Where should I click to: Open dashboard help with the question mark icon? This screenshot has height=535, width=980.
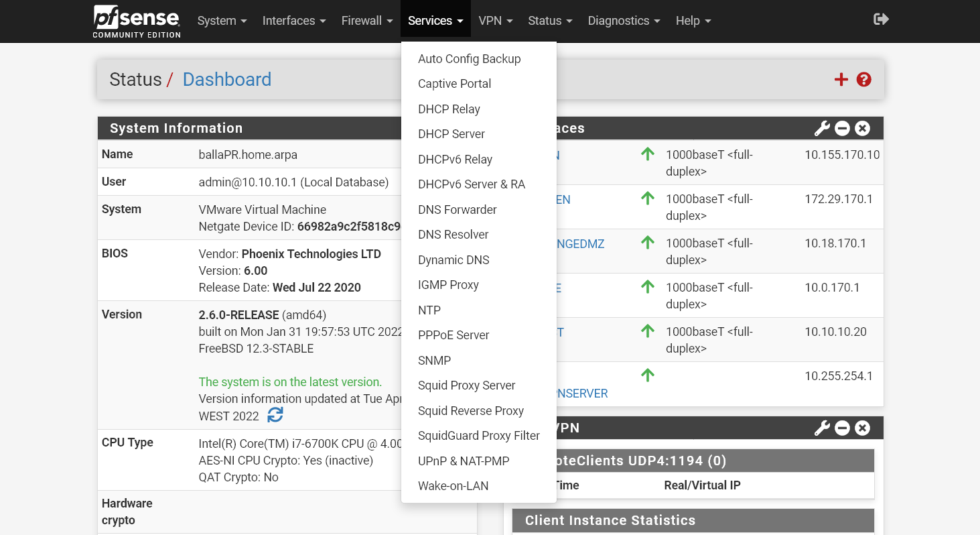863,79
